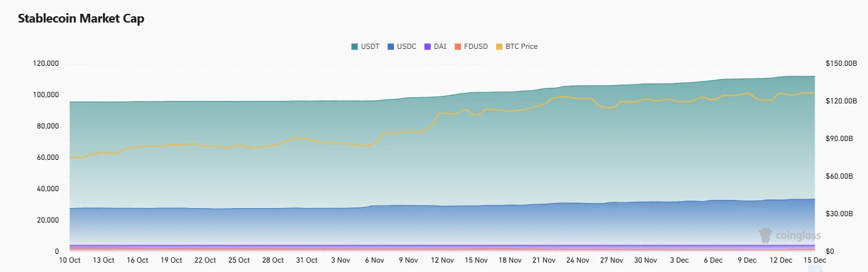Toggle the BTC Price line legend label
This screenshot has width=868, height=272.
pos(521,46)
